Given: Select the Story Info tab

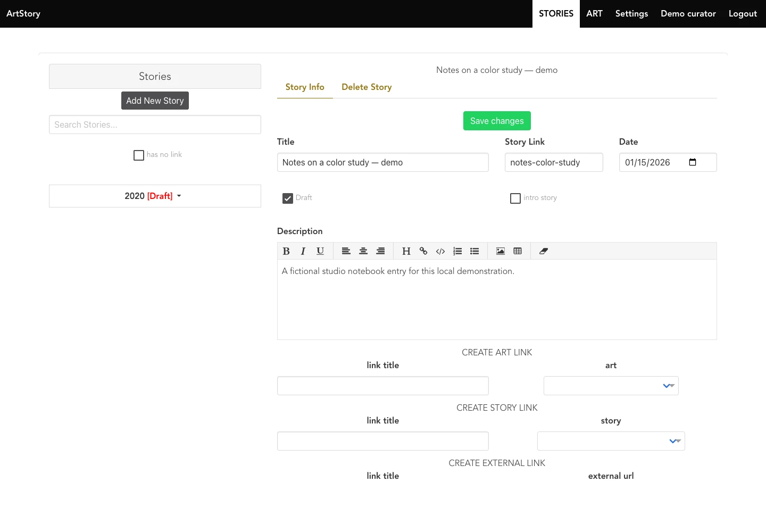Looking at the screenshot, I should pos(305,87).
